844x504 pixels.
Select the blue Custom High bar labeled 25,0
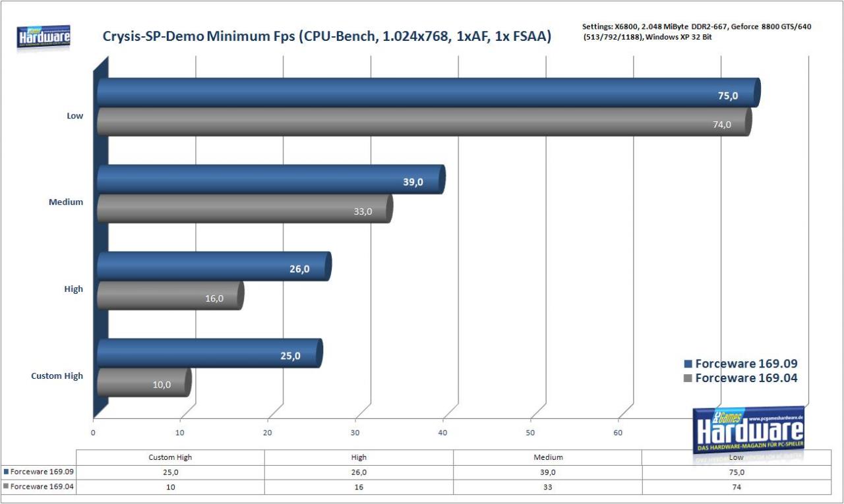point(210,353)
